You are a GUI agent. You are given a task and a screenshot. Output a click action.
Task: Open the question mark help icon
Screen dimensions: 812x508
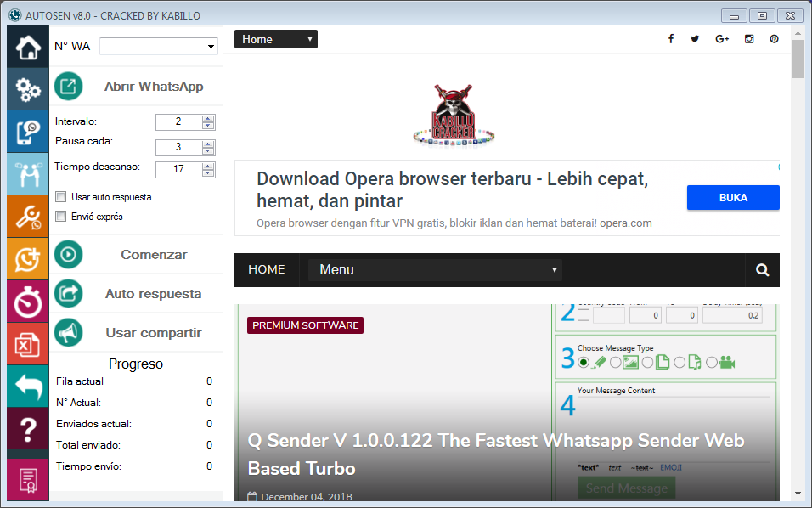coord(28,429)
